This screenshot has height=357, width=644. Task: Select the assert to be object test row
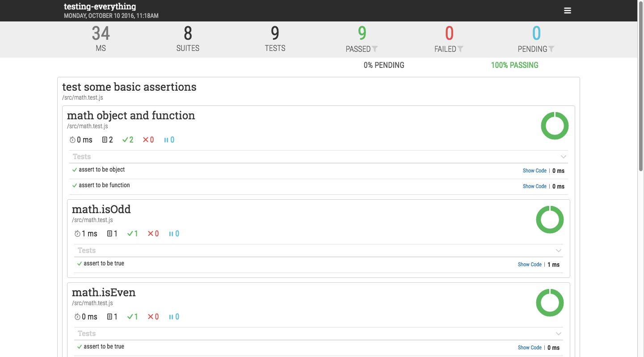click(x=320, y=171)
